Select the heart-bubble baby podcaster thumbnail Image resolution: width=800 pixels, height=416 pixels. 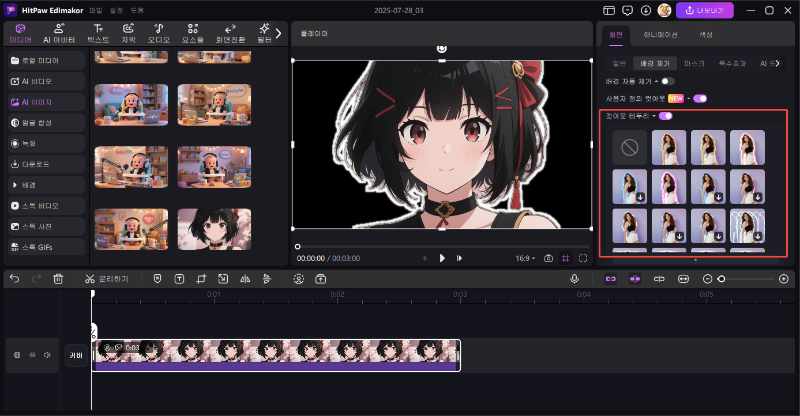131,229
